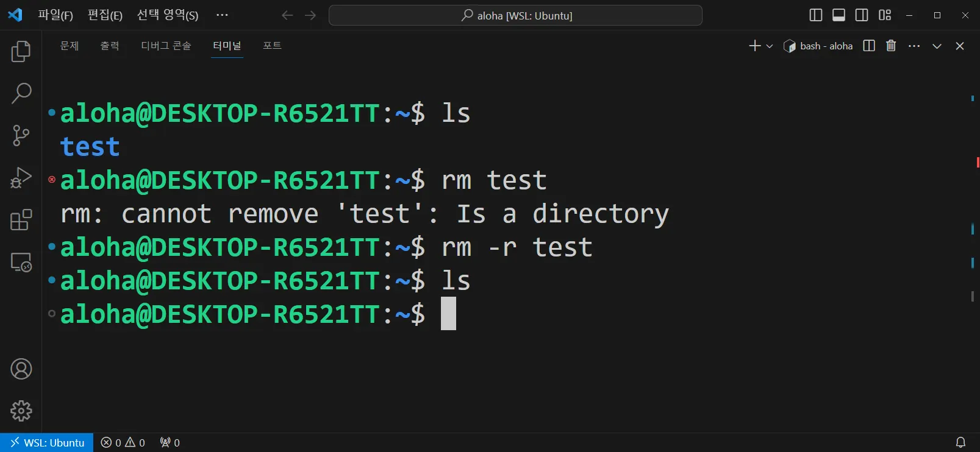Screen dimensions: 980x452
Task: Open the Extensions view
Action: (21, 220)
